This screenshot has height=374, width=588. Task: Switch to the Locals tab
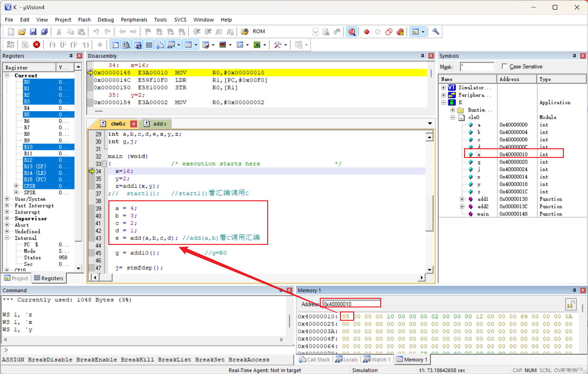point(347,359)
